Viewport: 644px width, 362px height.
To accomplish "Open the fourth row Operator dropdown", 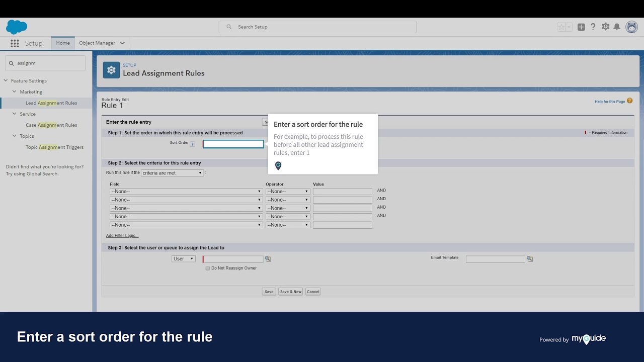I will click(288, 217).
